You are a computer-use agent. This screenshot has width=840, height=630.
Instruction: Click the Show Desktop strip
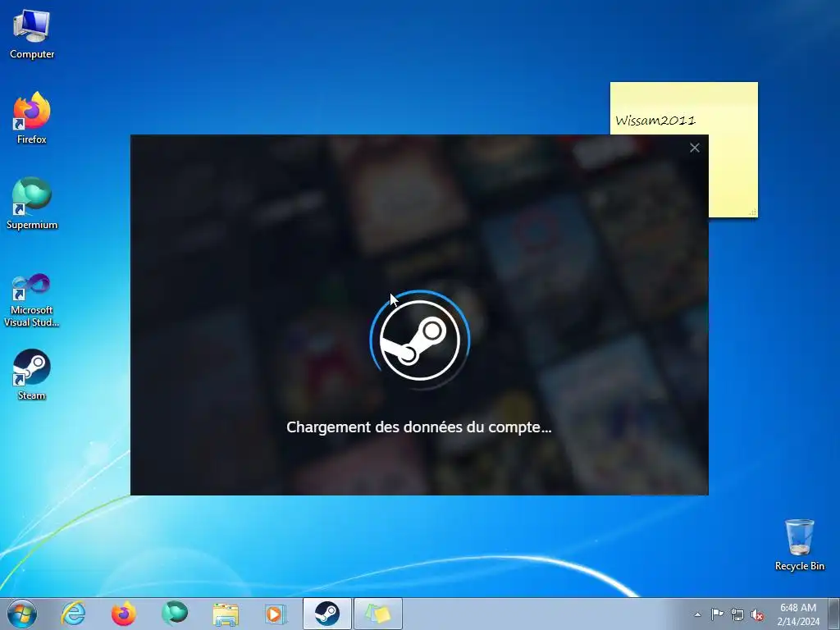[833, 614]
